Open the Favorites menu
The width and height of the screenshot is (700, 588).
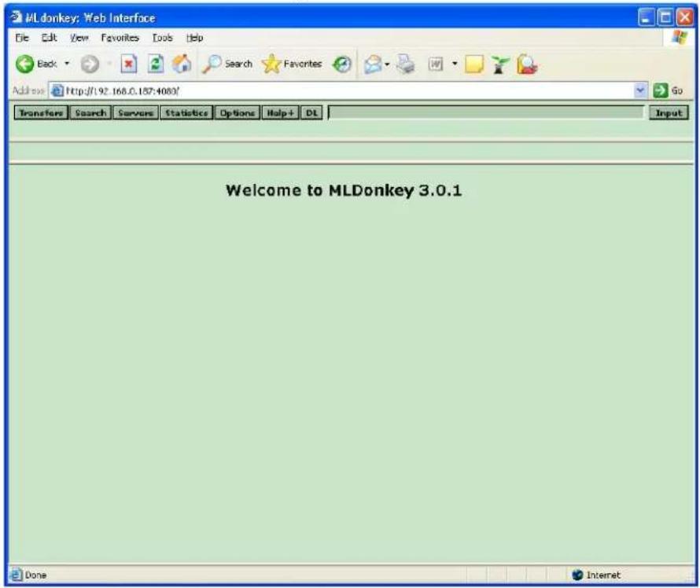120,38
